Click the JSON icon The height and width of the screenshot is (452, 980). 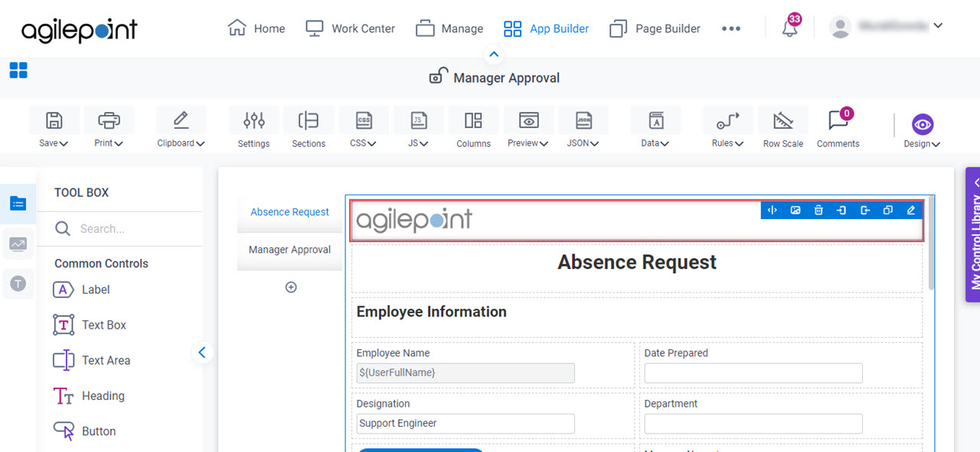pyautogui.click(x=583, y=120)
